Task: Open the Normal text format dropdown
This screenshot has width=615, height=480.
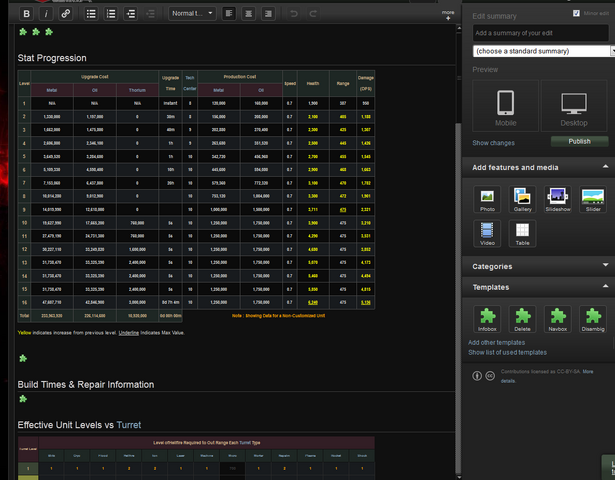Action: (x=192, y=14)
